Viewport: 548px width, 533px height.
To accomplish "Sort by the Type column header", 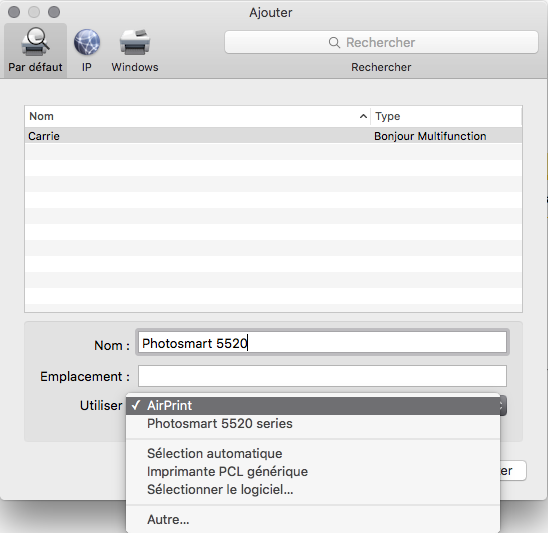I will click(x=446, y=116).
